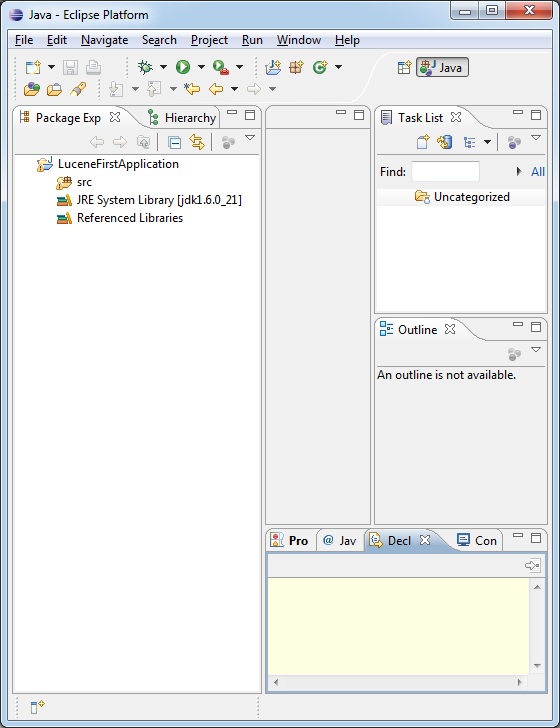The image size is (560, 728).
Task: Click the Next Annotation icon
Action: [x=116, y=89]
